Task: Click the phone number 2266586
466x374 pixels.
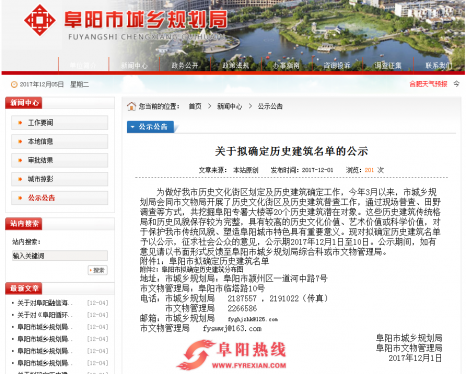Action: pos(242,308)
